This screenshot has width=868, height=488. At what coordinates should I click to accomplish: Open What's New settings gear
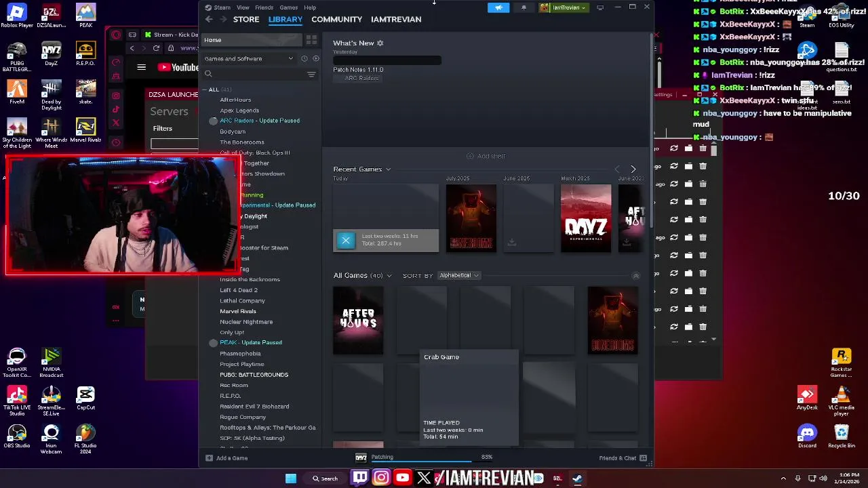380,43
